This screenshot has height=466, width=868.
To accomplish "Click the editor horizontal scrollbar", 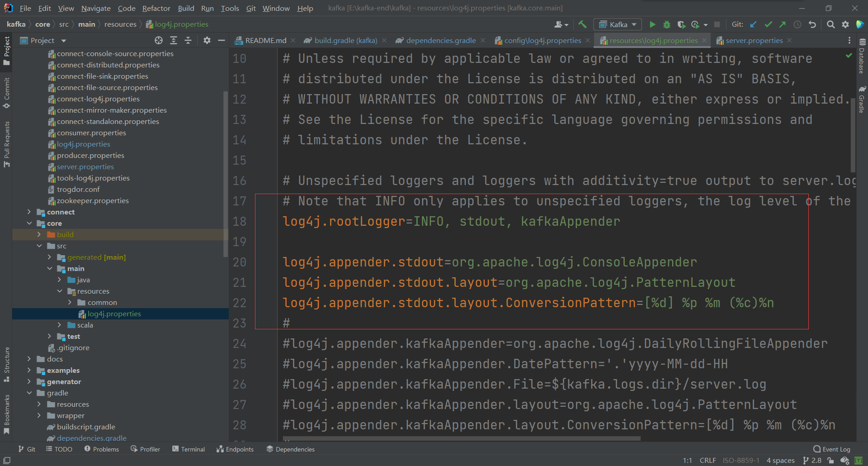I will [462, 438].
